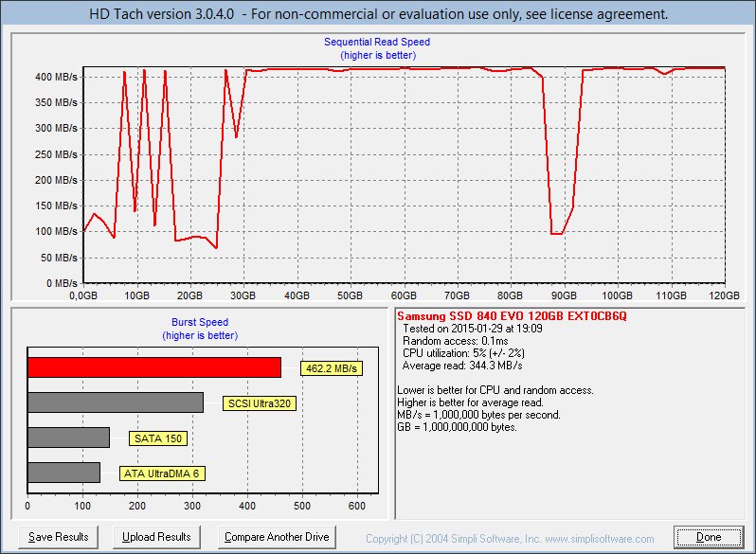Screen dimensions: 756x554
Task: Select the red 462.2 MB/s burst bar
Action: point(154,367)
